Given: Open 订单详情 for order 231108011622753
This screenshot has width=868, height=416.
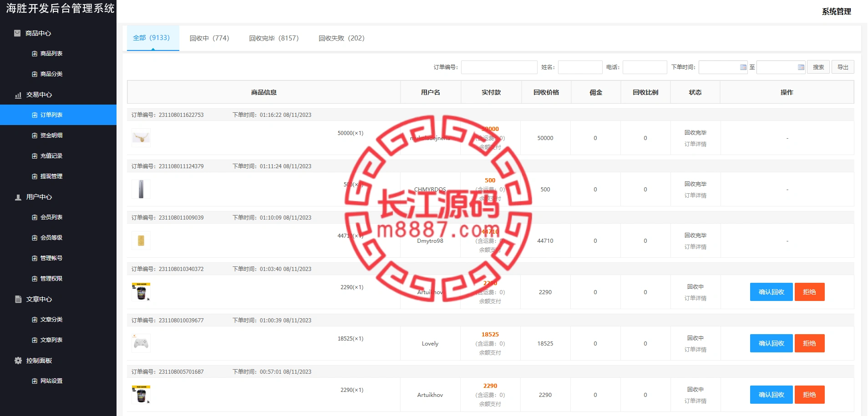Looking at the screenshot, I should coord(695,144).
